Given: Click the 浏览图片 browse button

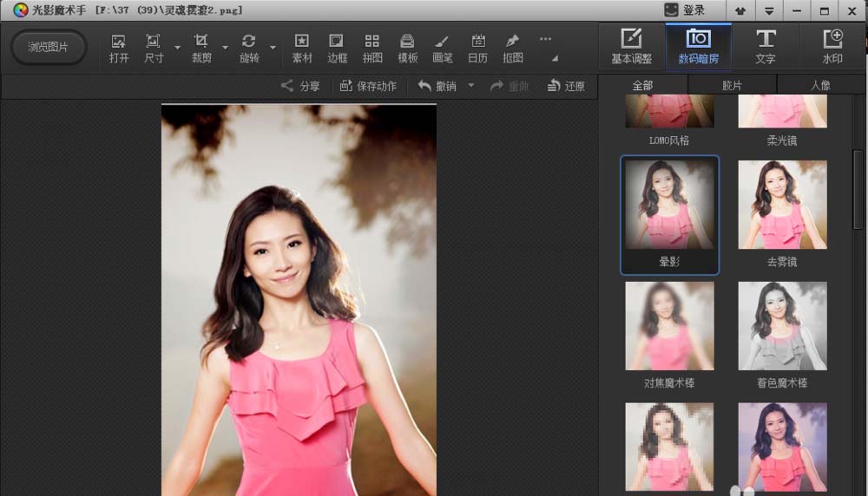Looking at the screenshot, I should click(x=48, y=47).
